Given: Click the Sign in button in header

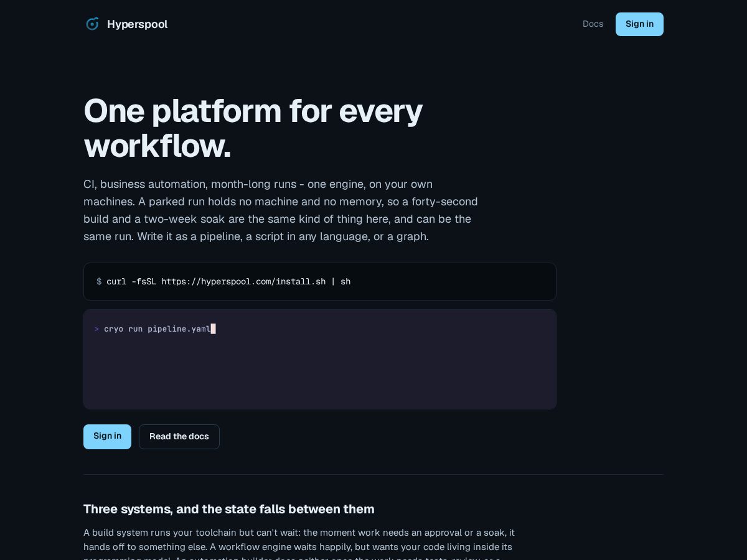Looking at the screenshot, I should tap(639, 24).
